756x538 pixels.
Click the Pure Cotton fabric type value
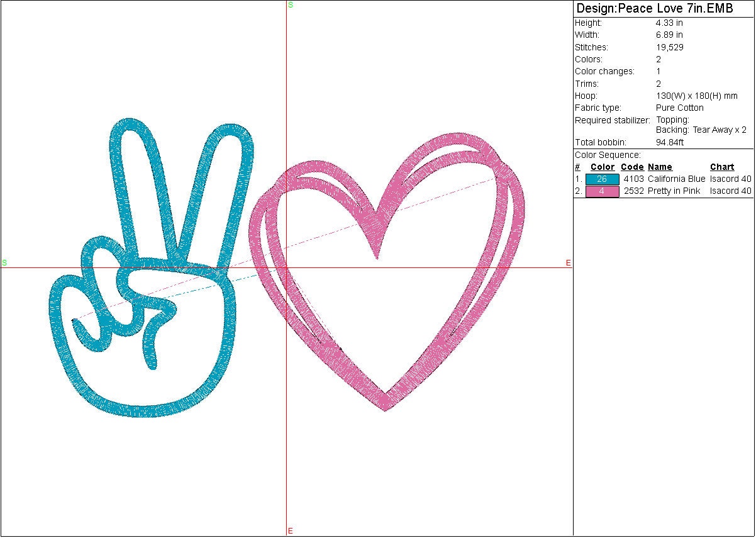pyautogui.click(x=679, y=108)
